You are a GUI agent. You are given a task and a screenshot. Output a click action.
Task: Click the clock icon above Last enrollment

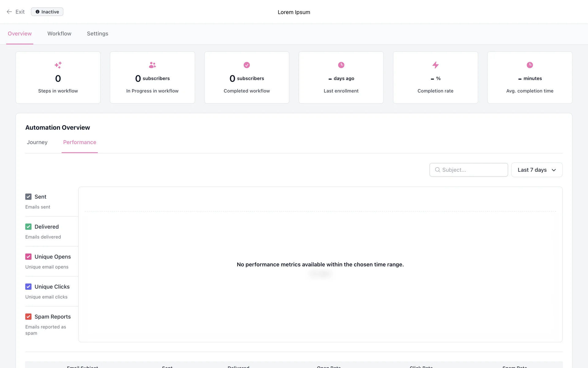click(x=341, y=65)
